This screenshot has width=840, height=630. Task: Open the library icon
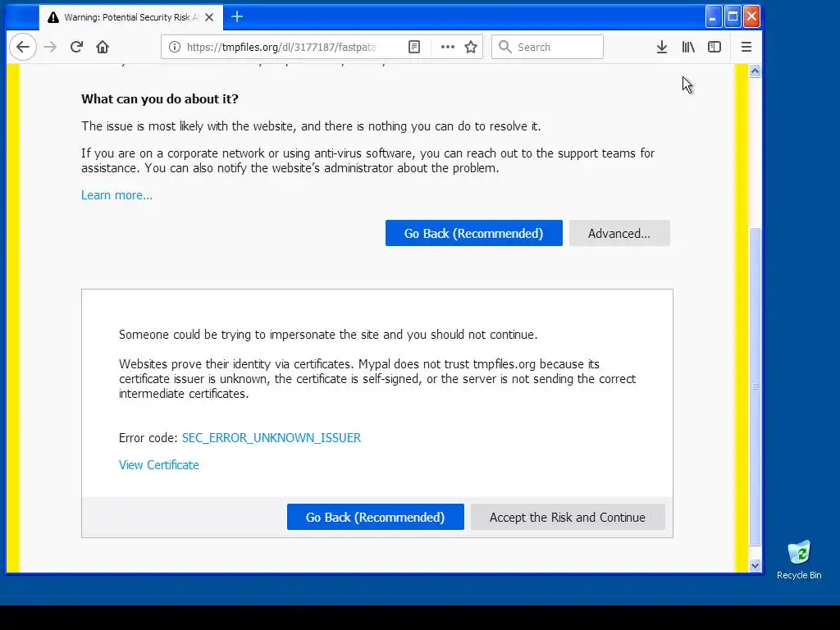point(688,47)
